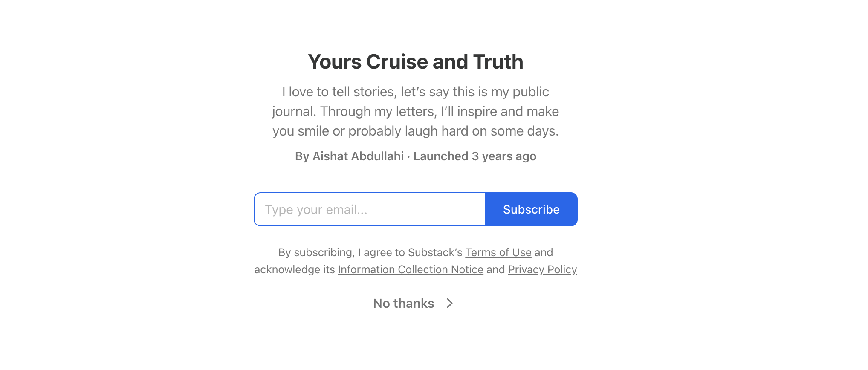Focus the 'Type your email...' input field
This screenshot has width=868, height=370.
[370, 209]
